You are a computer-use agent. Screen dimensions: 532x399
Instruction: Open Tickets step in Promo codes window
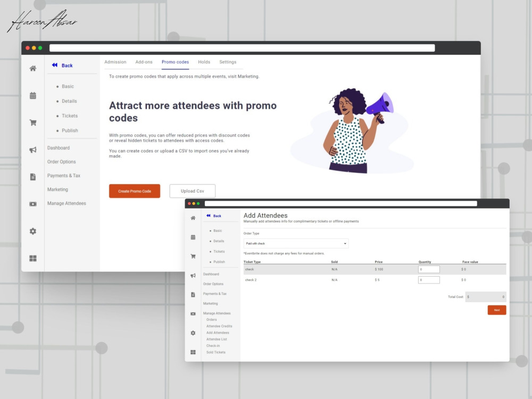pyautogui.click(x=70, y=115)
